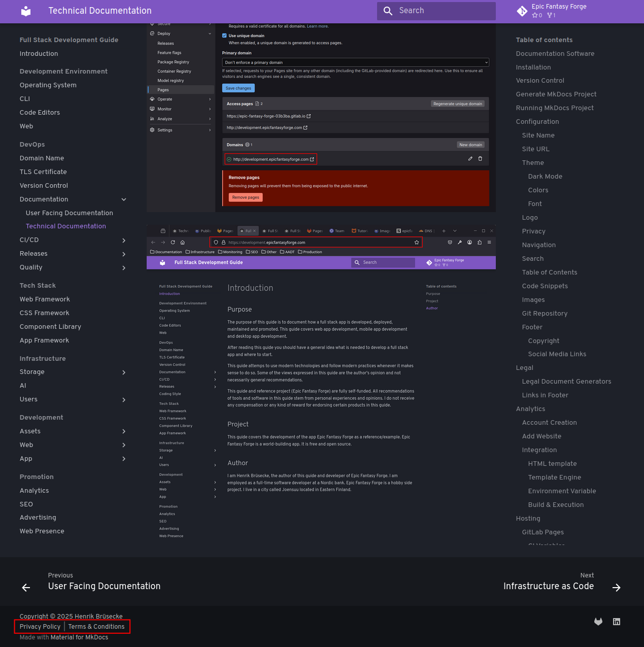644x647 pixels.
Task: Go to the Advertising page
Action: click(x=38, y=518)
